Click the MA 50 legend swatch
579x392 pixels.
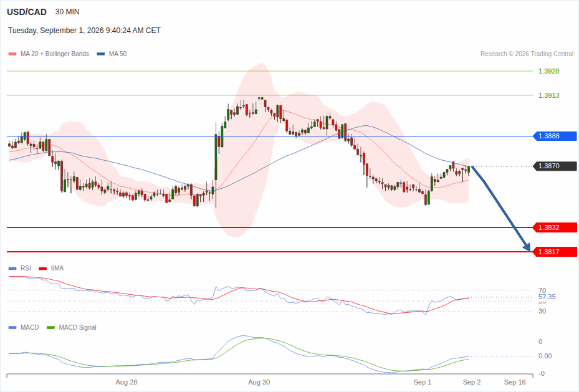101,54
